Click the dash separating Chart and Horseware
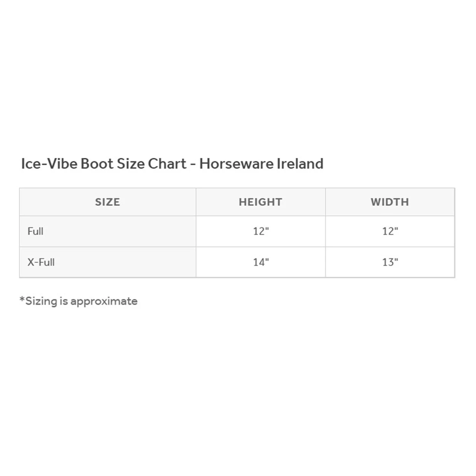 193,164
